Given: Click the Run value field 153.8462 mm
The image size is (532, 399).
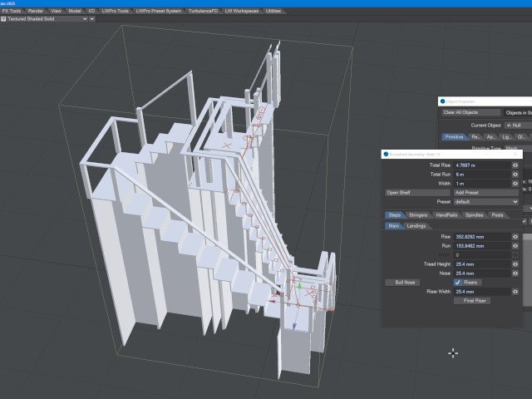Looking at the screenshot, I should 482,246.
